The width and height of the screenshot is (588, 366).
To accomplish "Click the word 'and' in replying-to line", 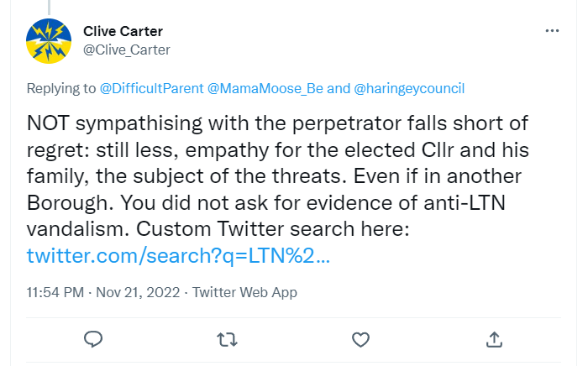I will (x=339, y=88).
